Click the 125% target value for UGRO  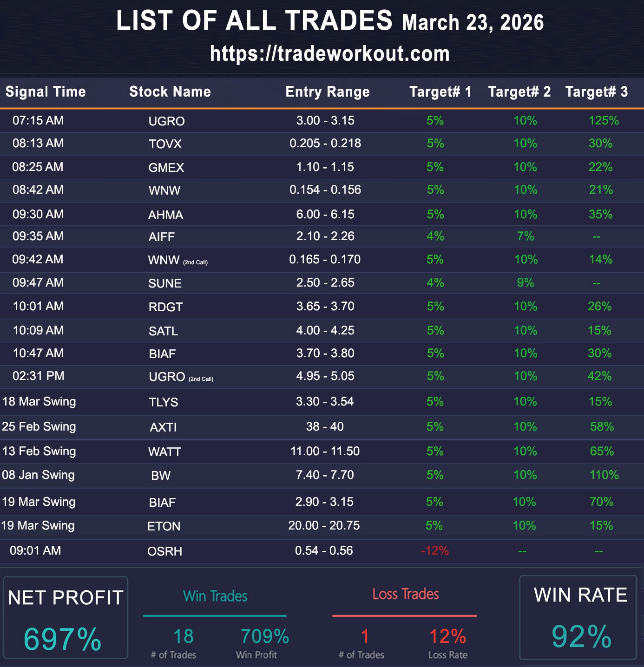pos(604,121)
